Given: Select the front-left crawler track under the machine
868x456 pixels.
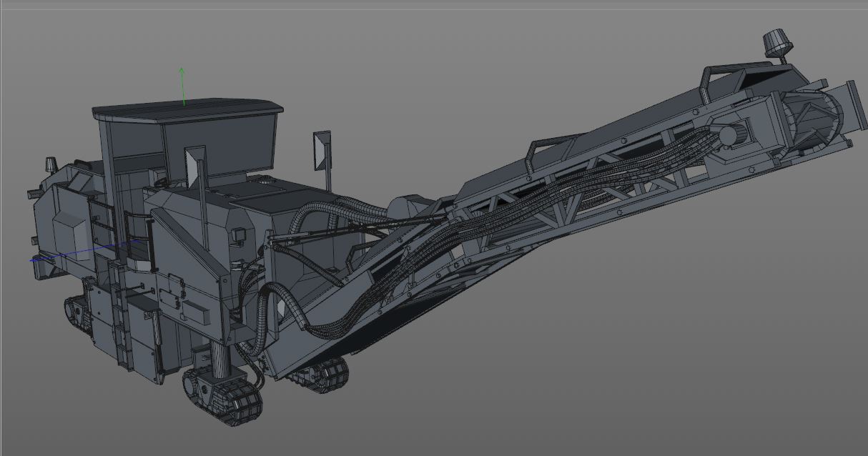Looking at the screenshot, I should (222, 396).
